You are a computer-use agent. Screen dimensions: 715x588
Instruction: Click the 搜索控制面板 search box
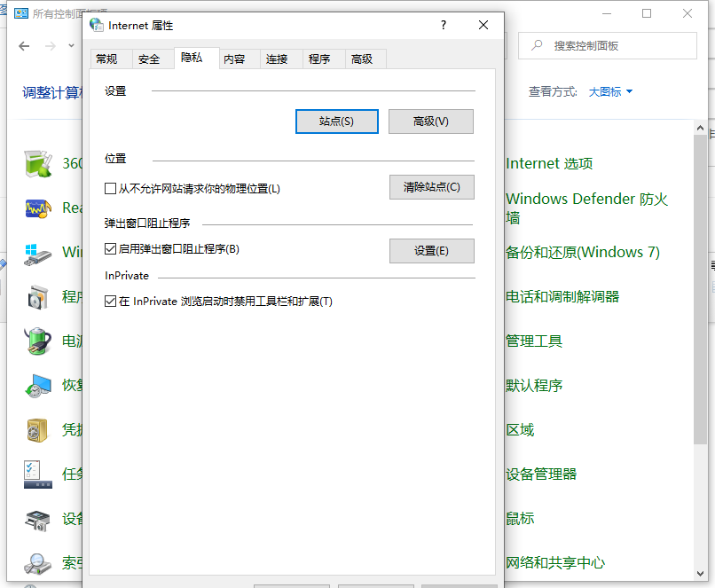(x=612, y=46)
